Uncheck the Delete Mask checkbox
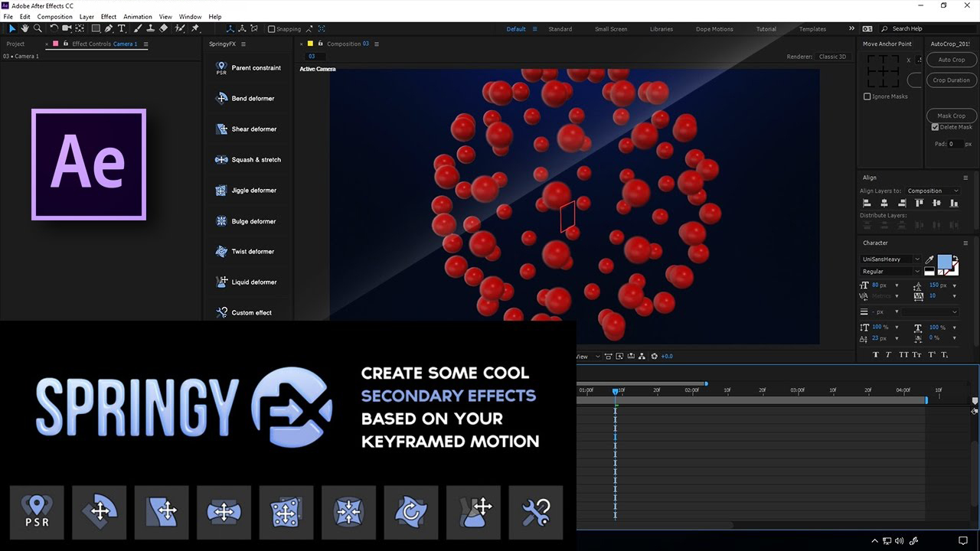This screenshot has height=551, width=980. coord(935,127)
